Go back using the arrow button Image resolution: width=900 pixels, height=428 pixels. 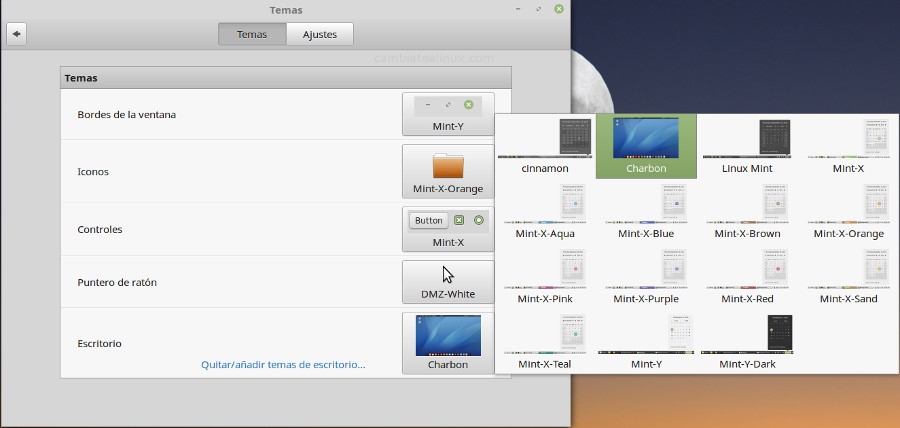tap(17, 34)
